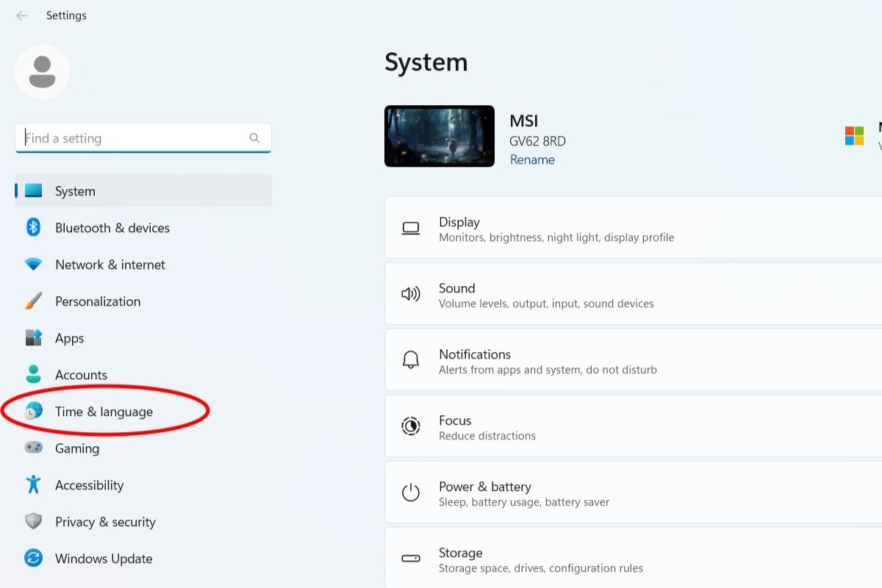Open Bluetooth & devices settings
The width and height of the screenshot is (882, 588).
[143, 227]
